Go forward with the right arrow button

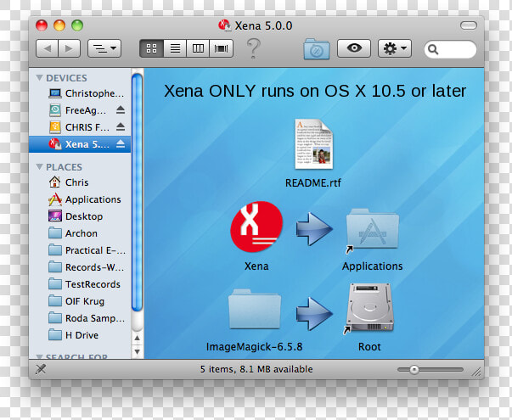pyautogui.click(x=70, y=48)
